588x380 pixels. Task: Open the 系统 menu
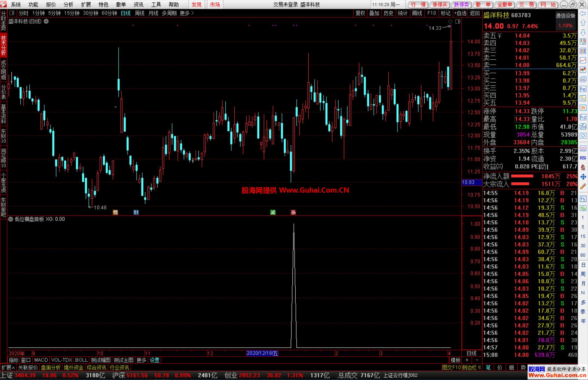[16, 4]
